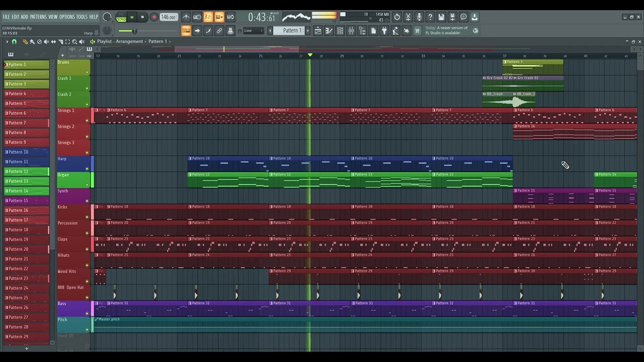Open the Playlist view icon

[x=318, y=31]
